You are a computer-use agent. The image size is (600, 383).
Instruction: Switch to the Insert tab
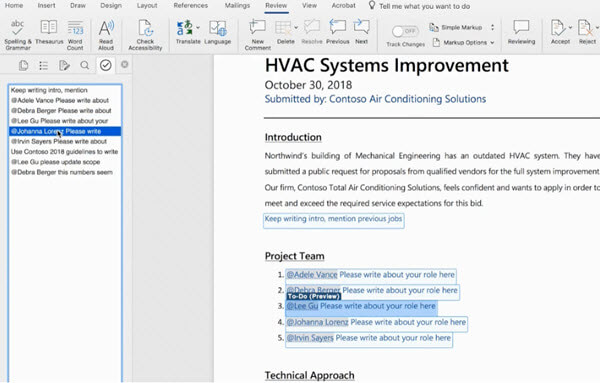pyautogui.click(x=46, y=5)
